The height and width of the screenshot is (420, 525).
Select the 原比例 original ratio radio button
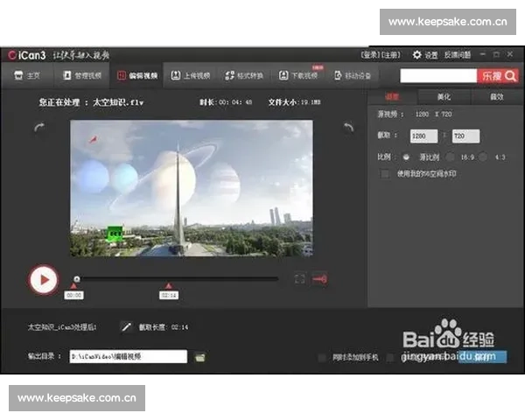pos(406,157)
